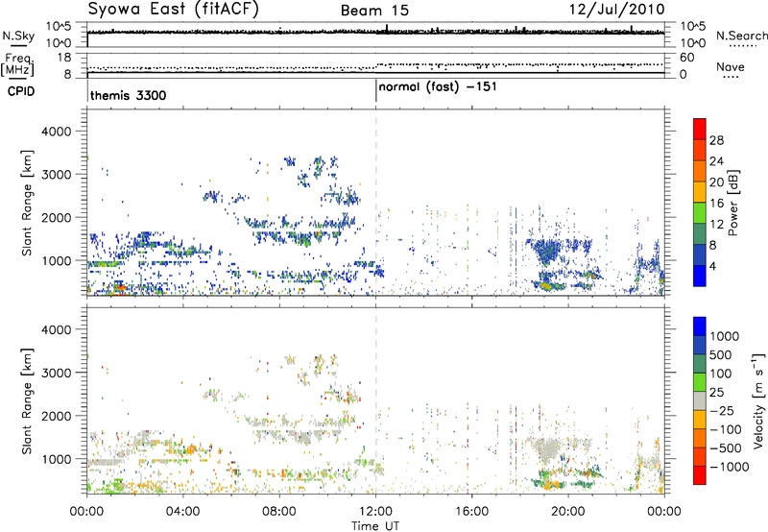Click the 'normal (fast) -151' CPID text
The width and height of the screenshot is (768, 532).
coord(438,87)
